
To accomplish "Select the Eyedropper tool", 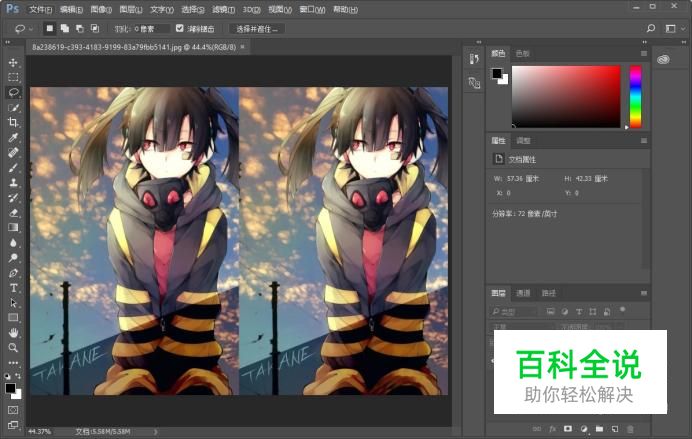I will coord(13,137).
